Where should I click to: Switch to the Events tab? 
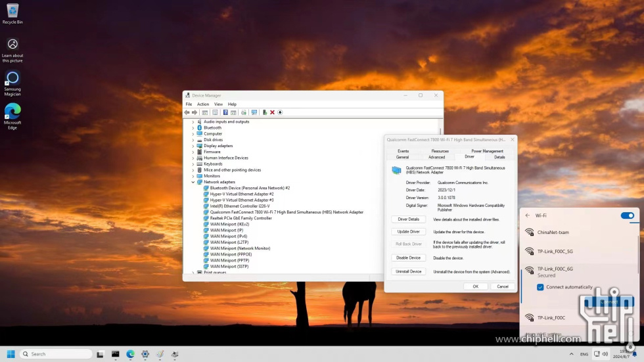[403, 151]
